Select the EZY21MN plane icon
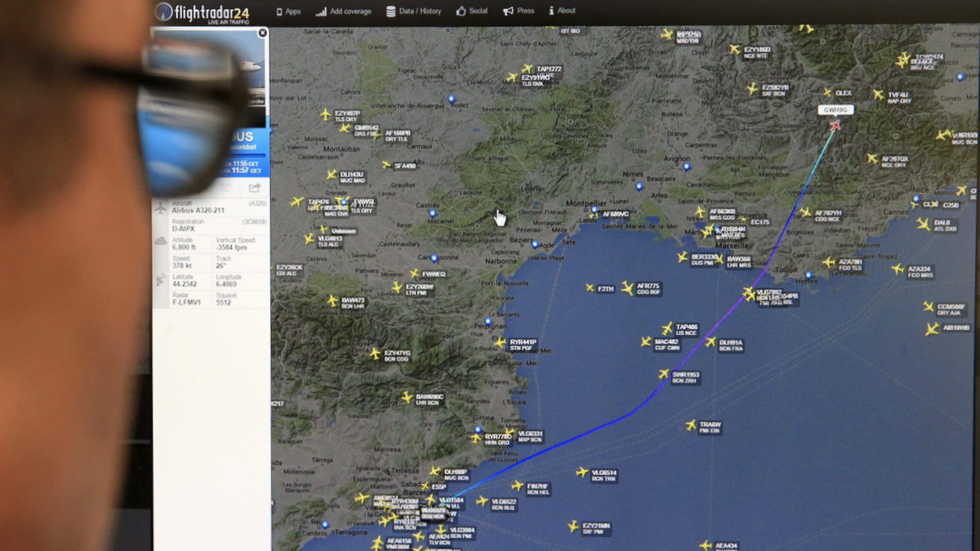980x551 pixels. tap(572, 527)
